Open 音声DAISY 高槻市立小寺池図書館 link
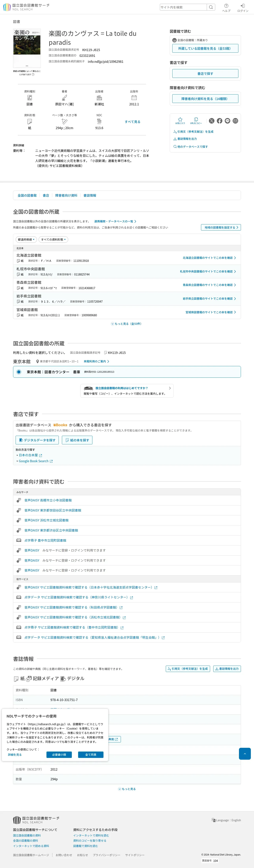The height and width of the screenshot is (868, 254). pos(48,500)
